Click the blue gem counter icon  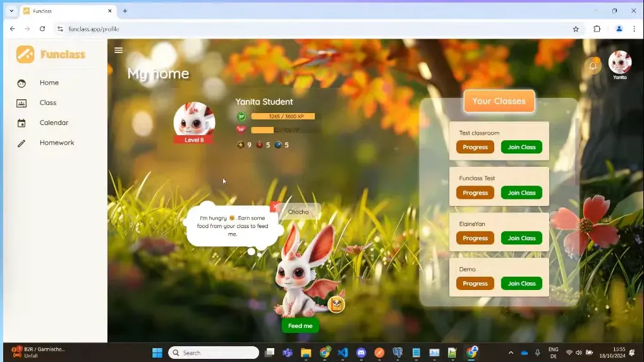(x=278, y=145)
